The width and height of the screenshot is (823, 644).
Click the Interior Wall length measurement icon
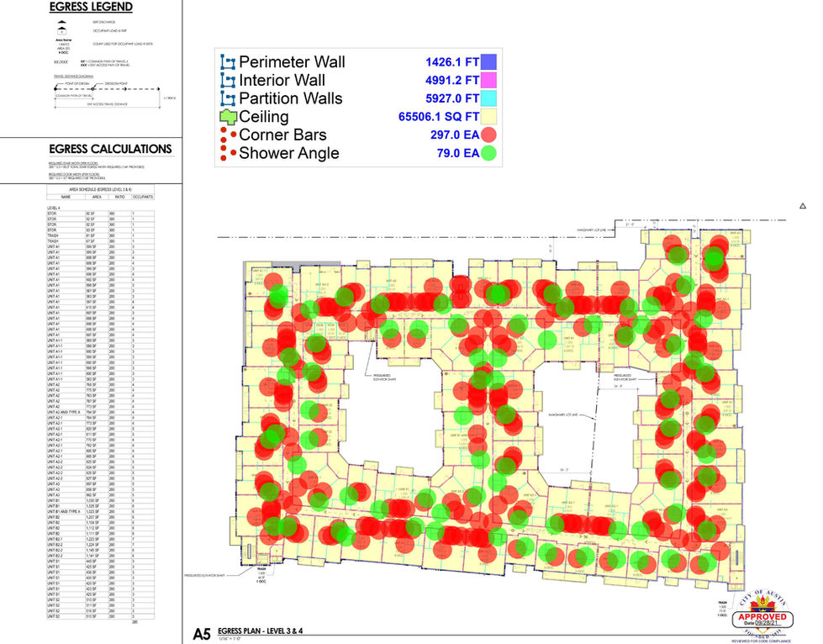[228, 81]
